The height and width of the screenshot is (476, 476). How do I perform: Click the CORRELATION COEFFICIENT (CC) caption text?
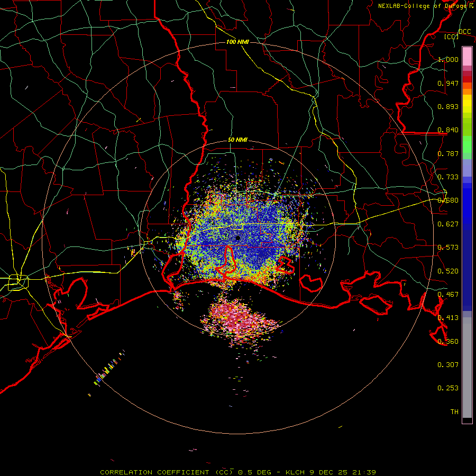point(167,472)
